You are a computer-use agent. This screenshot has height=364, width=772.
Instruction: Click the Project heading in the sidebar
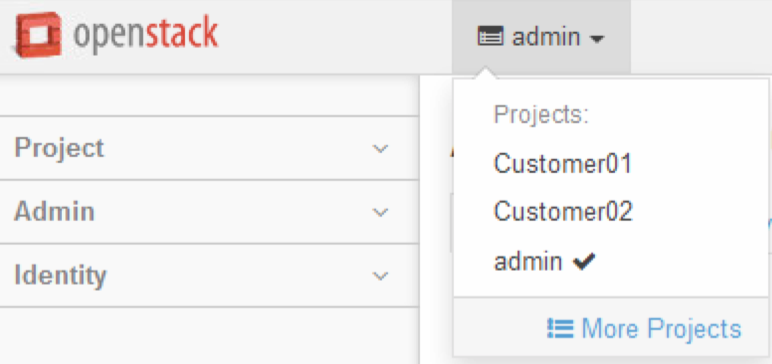coord(60,148)
